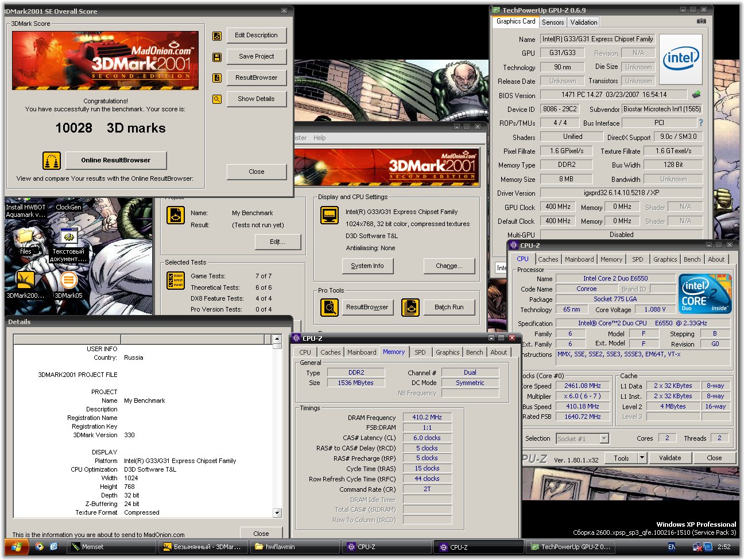Open the Tools dropdown arrow in CPU-Z
The width and height of the screenshot is (744, 560).
[642, 458]
